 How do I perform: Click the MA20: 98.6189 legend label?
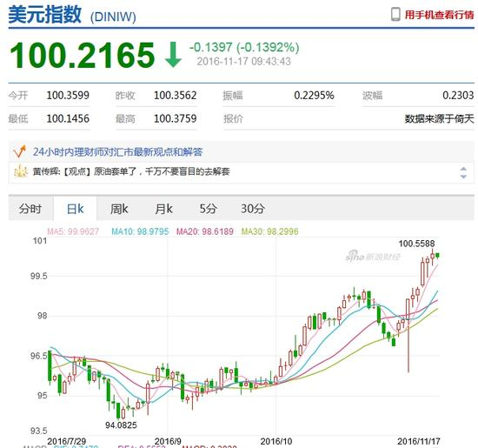click(205, 231)
